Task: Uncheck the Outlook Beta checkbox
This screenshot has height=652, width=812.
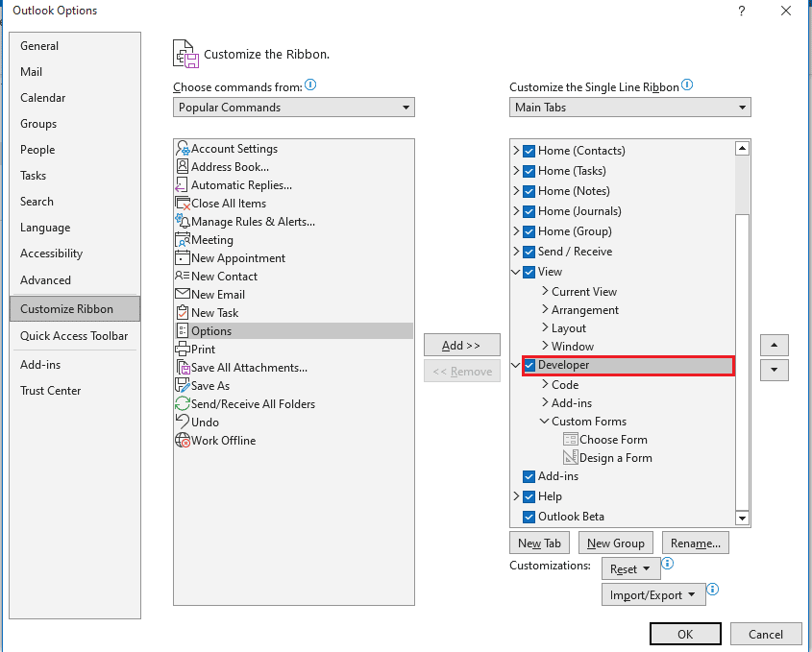Action: [x=529, y=517]
